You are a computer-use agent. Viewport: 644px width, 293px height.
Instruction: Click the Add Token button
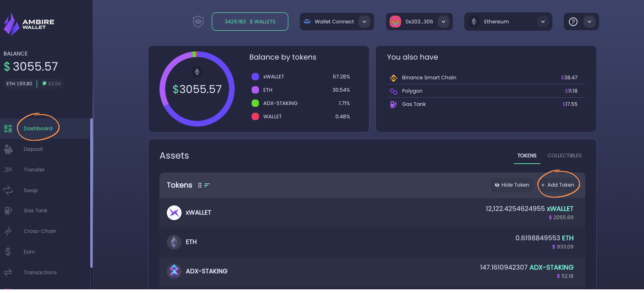(x=557, y=185)
